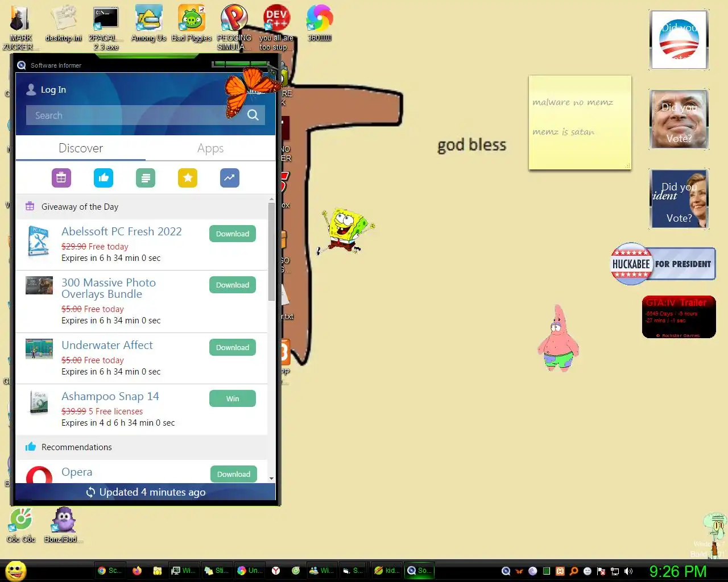Click the butterfly tray icon
Screen dimensions: 728x582
(x=519, y=571)
